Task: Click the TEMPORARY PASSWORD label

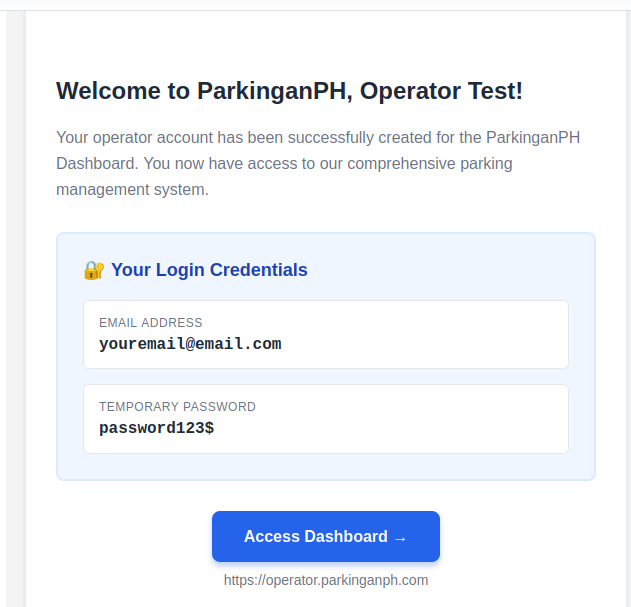Action: pos(177,407)
